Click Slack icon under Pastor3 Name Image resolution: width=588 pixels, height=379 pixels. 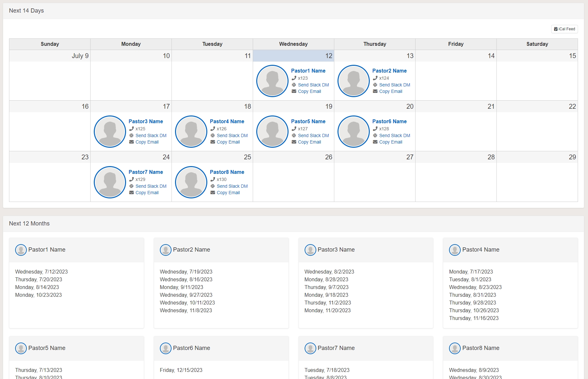pyautogui.click(x=132, y=135)
